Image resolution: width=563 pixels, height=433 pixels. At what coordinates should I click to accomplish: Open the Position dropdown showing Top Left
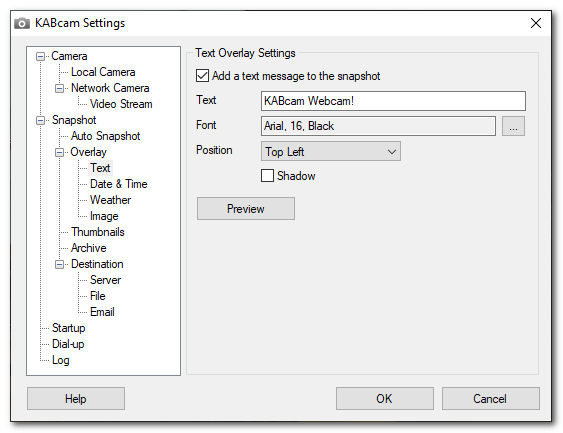331,151
